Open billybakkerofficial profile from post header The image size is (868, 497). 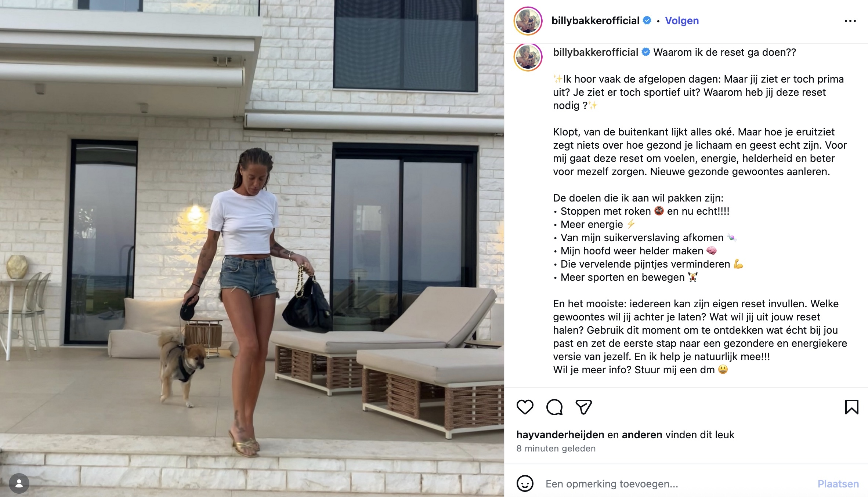coord(595,21)
